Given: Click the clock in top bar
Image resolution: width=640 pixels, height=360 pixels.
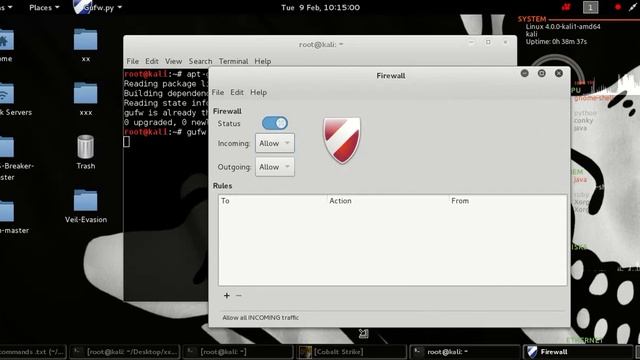Looking at the screenshot, I should [320, 7].
